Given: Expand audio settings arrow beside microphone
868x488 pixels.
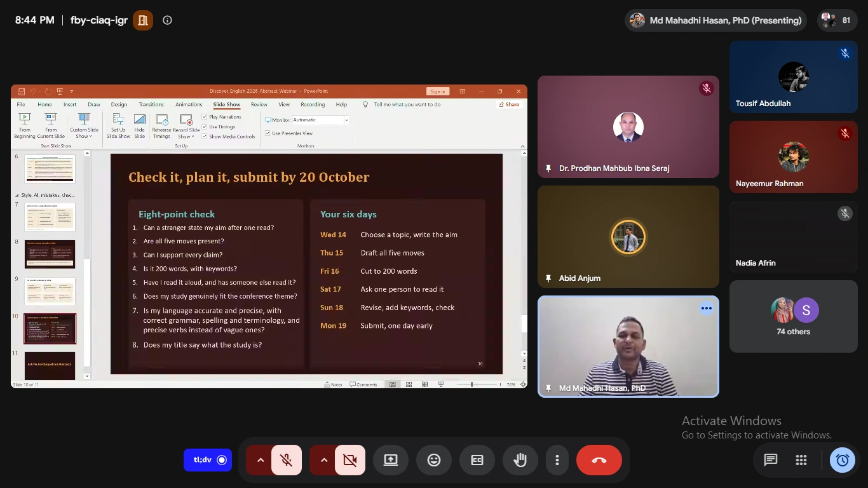Looking at the screenshot, I should [x=260, y=460].
